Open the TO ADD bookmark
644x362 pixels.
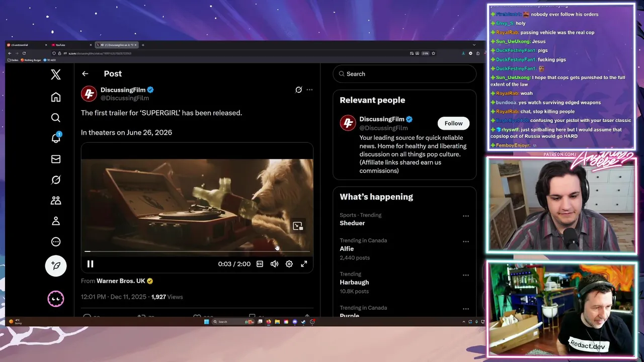click(50, 60)
